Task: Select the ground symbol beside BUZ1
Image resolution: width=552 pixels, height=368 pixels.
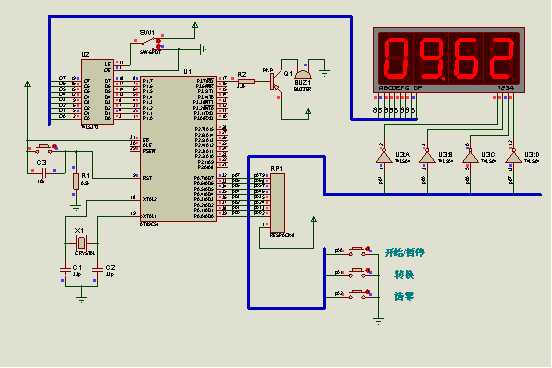Action: click(324, 73)
